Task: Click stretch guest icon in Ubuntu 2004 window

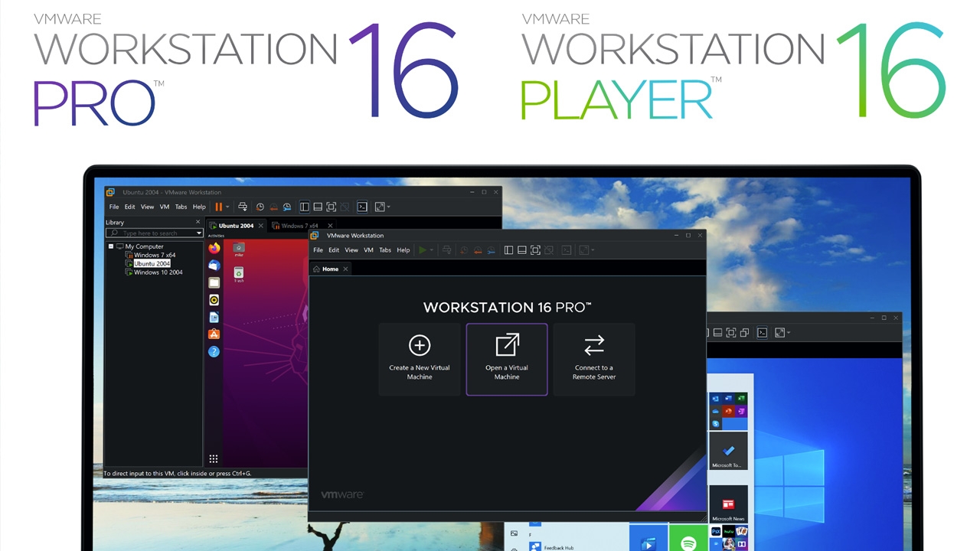Action: [380, 207]
